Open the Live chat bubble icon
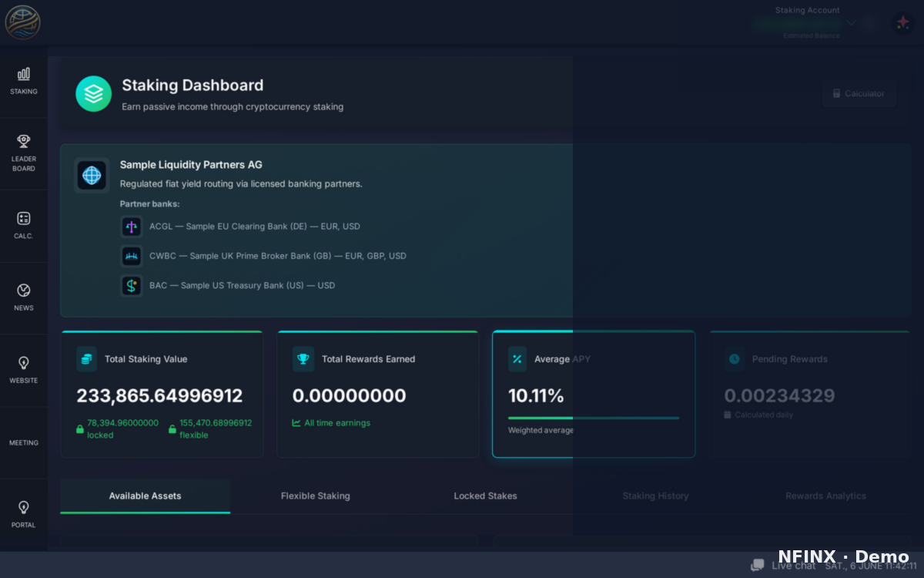This screenshot has width=924, height=578. click(x=758, y=566)
